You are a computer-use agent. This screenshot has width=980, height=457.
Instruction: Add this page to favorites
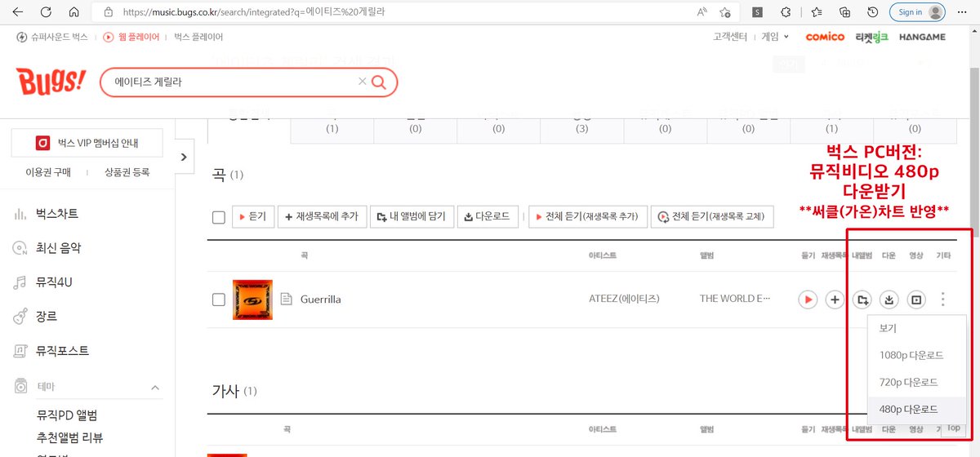coord(724,12)
